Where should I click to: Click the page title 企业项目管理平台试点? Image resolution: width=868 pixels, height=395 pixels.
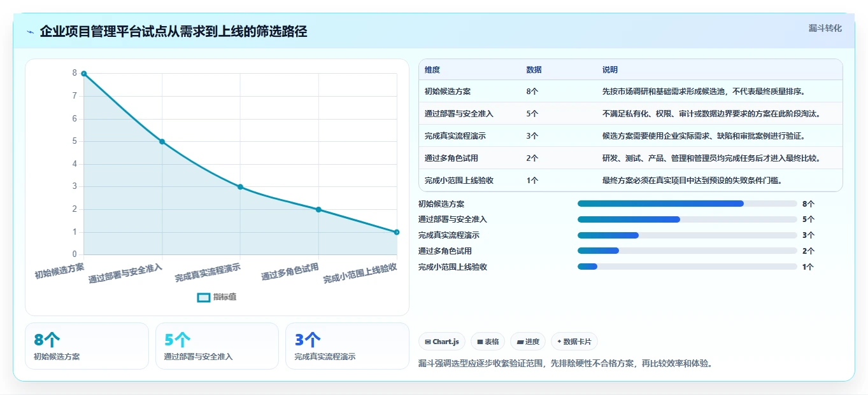173,32
